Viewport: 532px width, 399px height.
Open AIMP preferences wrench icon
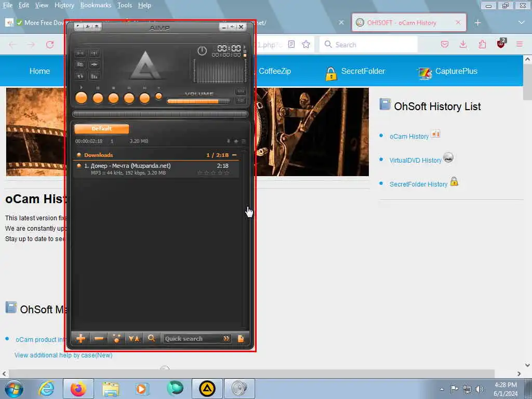(87, 26)
